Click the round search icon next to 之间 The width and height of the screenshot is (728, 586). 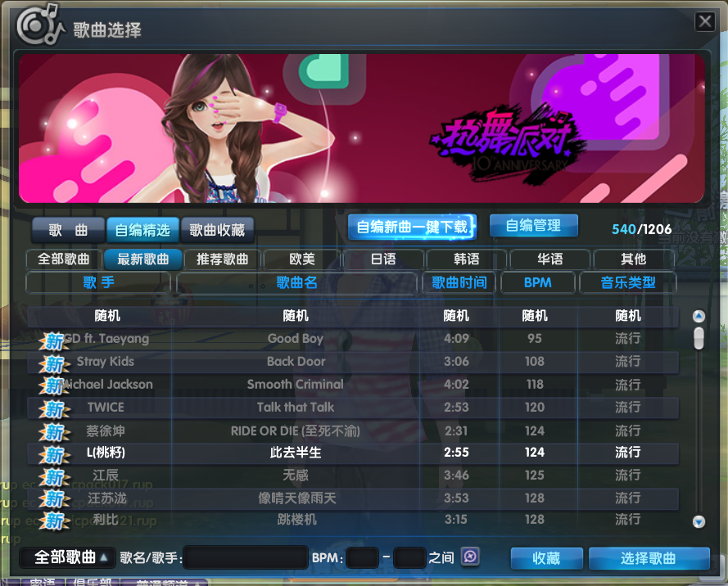pos(470,557)
